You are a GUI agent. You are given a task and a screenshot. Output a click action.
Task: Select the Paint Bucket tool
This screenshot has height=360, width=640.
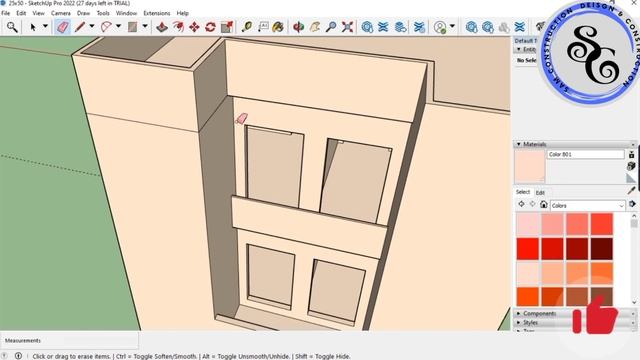278,27
